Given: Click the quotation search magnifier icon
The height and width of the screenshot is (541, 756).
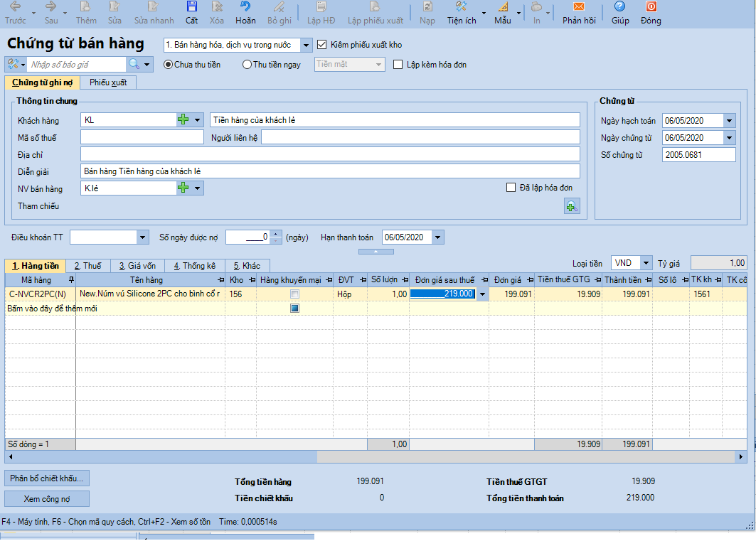Looking at the screenshot, I should coord(134,65).
